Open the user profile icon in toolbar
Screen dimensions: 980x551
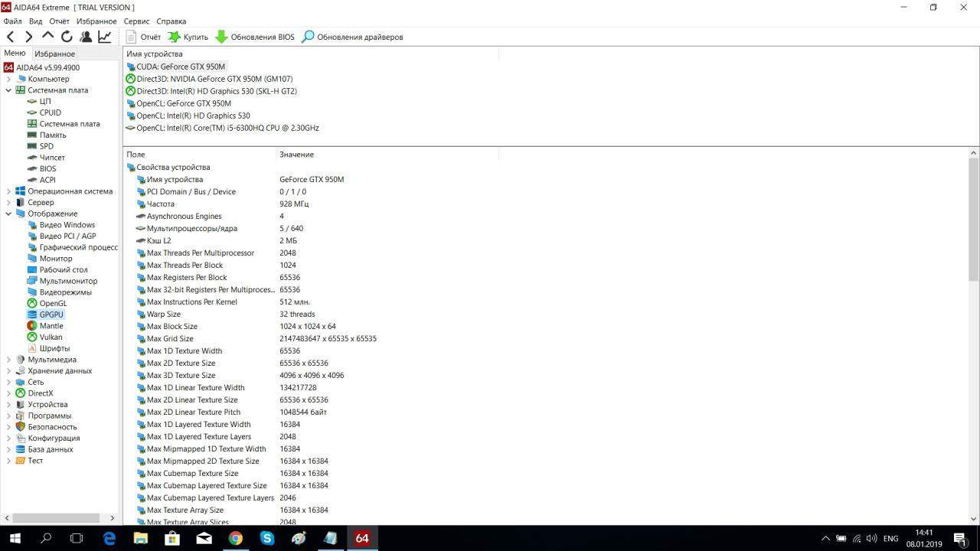[x=86, y=37]
